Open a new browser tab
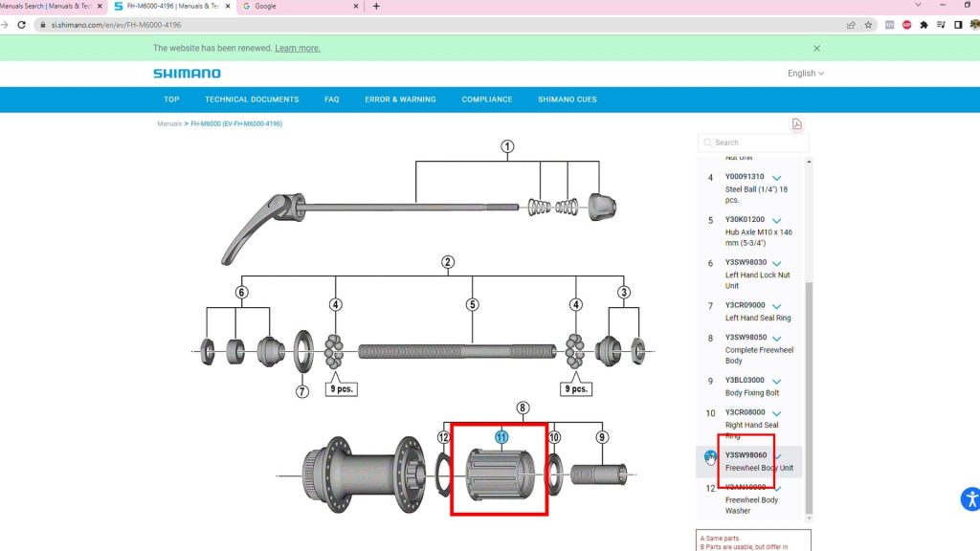 pyautogui.click(x=376, y=7)
